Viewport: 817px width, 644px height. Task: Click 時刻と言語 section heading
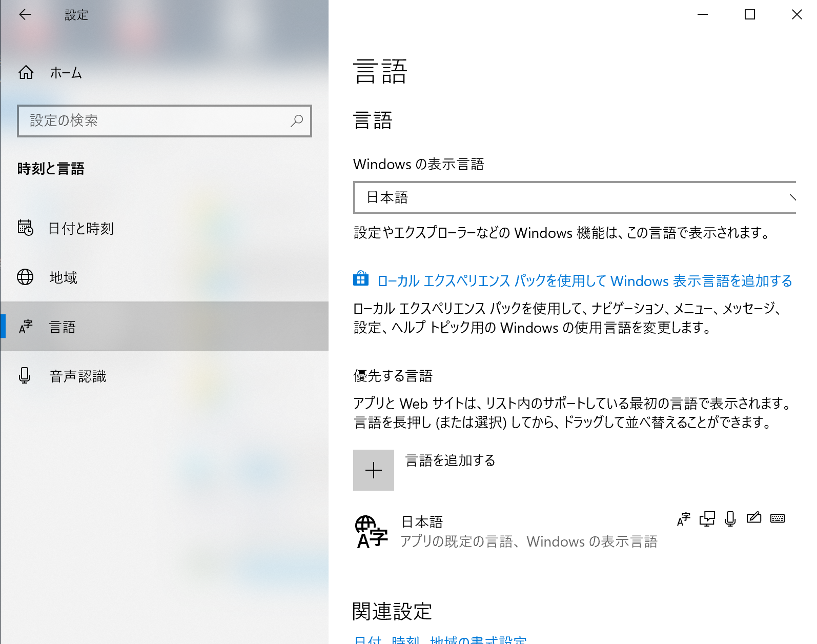51,169
